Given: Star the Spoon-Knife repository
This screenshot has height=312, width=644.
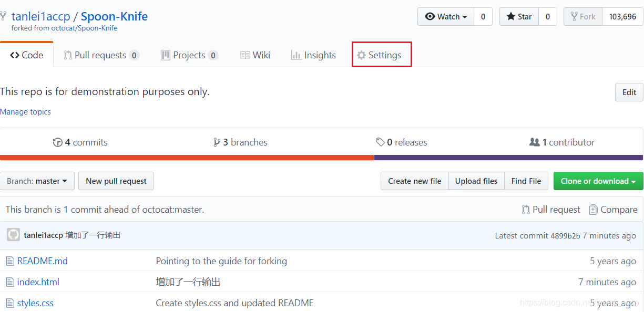Looking at the screenshot, I should point(519,17).
